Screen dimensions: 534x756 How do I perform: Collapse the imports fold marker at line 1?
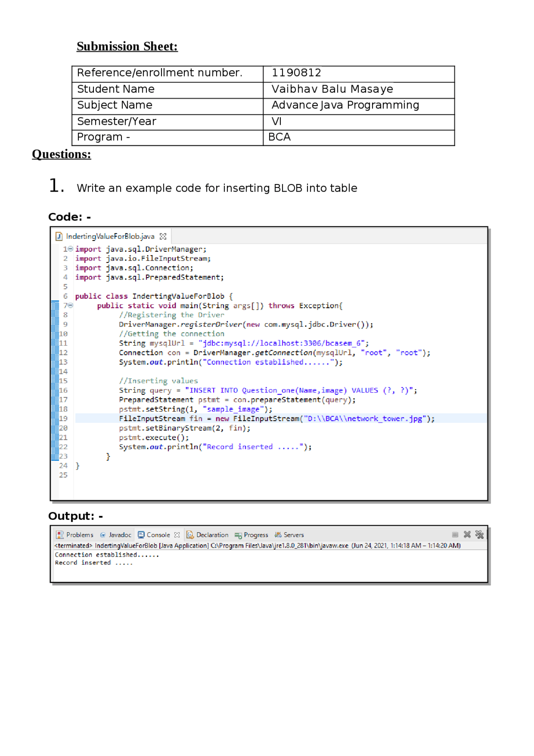[x=71, y=249]
